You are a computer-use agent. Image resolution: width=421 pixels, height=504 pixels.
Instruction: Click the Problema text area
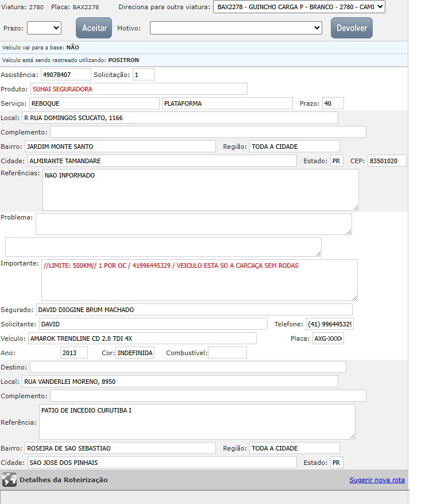194,224
